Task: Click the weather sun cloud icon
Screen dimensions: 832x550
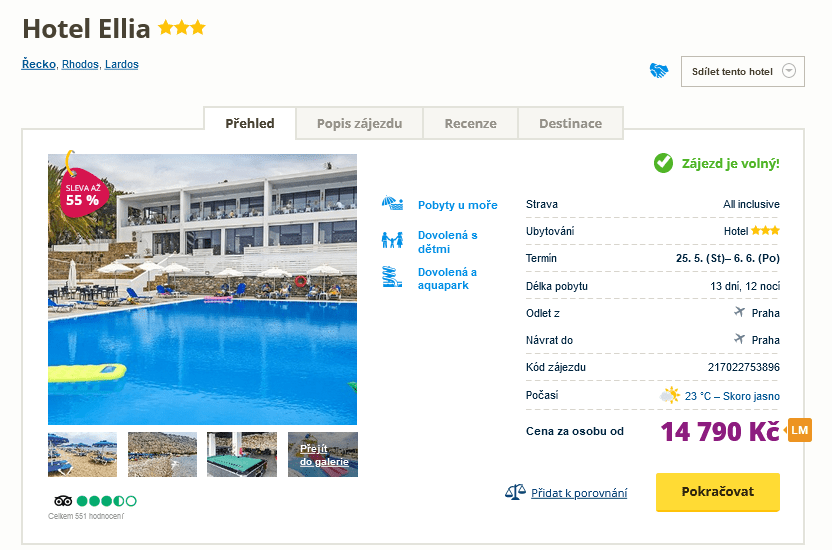Action: click(x=669, y=395)
